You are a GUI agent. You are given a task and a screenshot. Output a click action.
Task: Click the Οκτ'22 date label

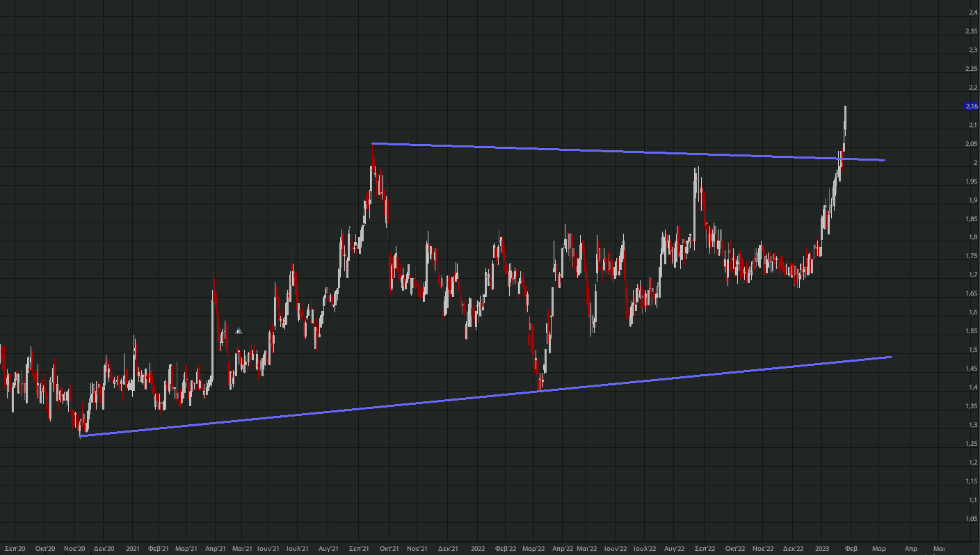tap(736, 549)
